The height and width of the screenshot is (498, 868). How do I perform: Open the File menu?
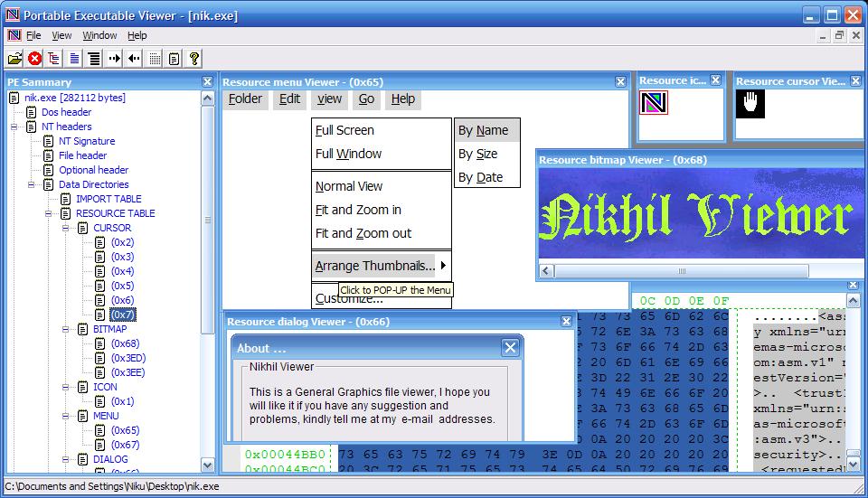click(33, 35)
